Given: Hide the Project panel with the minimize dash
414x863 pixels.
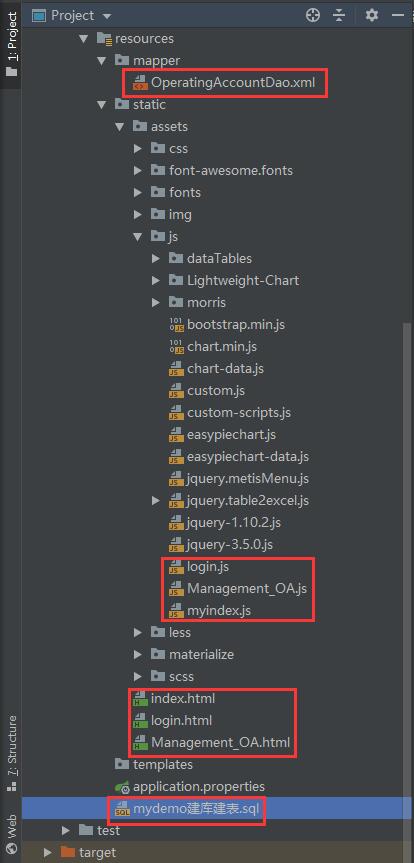Looking at the screenshot, I should coord(398,15).
